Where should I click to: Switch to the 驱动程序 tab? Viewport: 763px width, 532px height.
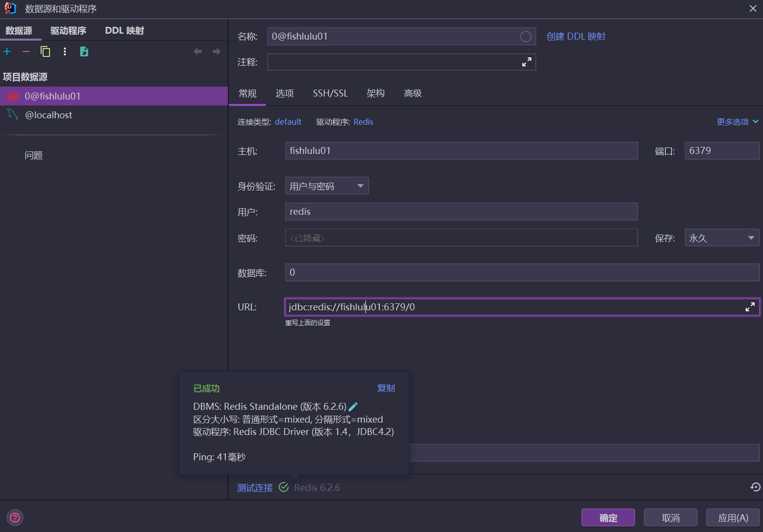pyautogui.click(x=68, y=31)
